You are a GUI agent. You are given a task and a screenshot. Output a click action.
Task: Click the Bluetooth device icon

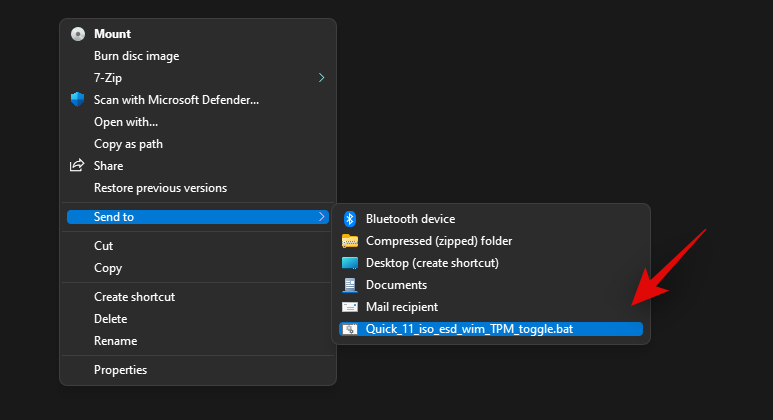coord(350,219)
